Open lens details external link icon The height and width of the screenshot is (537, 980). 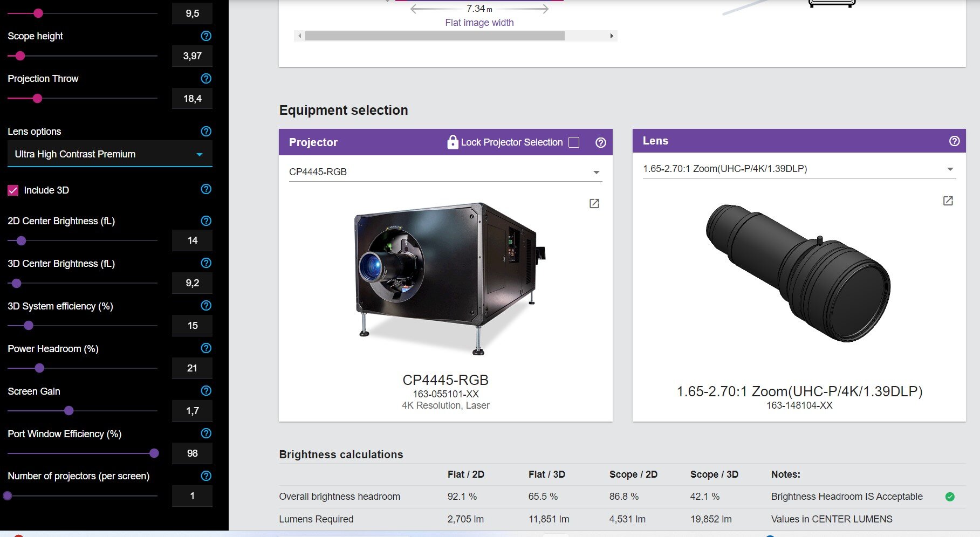pos(948,201)
